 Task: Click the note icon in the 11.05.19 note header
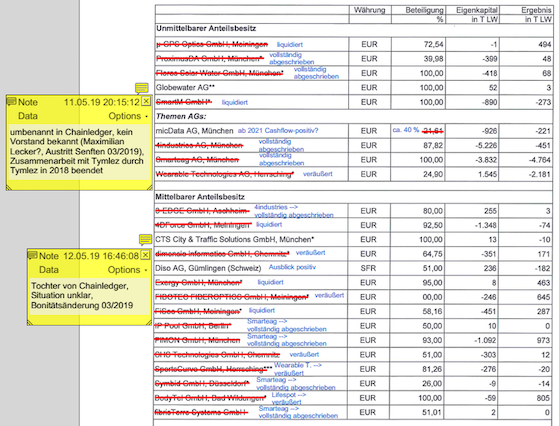tap(12, 102)
